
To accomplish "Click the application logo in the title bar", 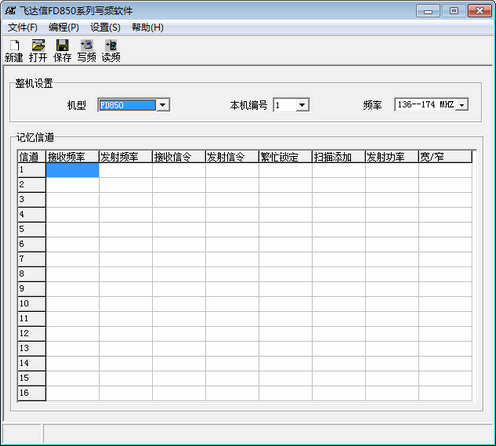I will click(x=10, y=11).
